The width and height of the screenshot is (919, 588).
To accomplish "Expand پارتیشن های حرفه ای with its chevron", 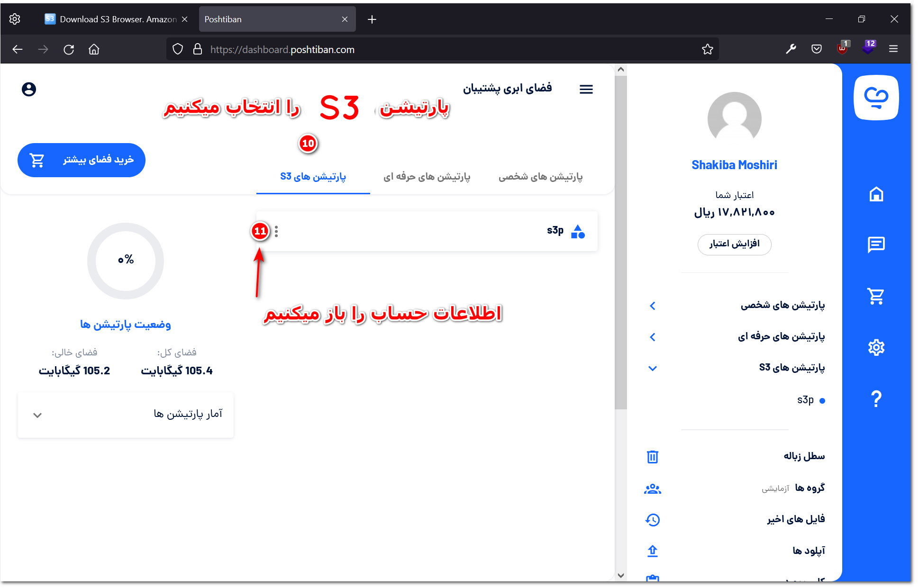I will coord(653,337).
